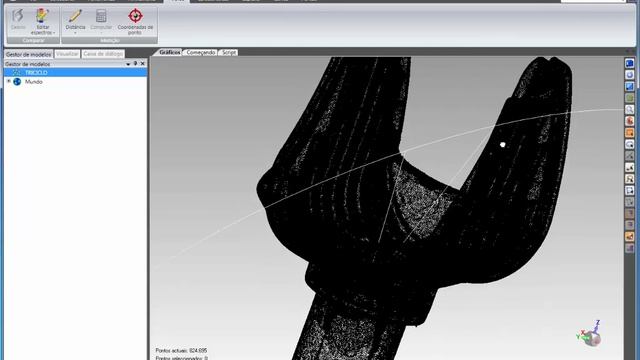Switch to the Visualizar tab
Image resolution: width=640 pixels, height=360 pixels.
tap(67, 54)
